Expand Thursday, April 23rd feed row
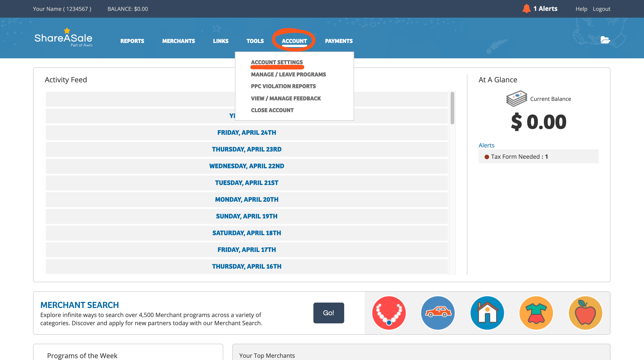This screenshot has width=644, height=360. [x=247, y=149]
